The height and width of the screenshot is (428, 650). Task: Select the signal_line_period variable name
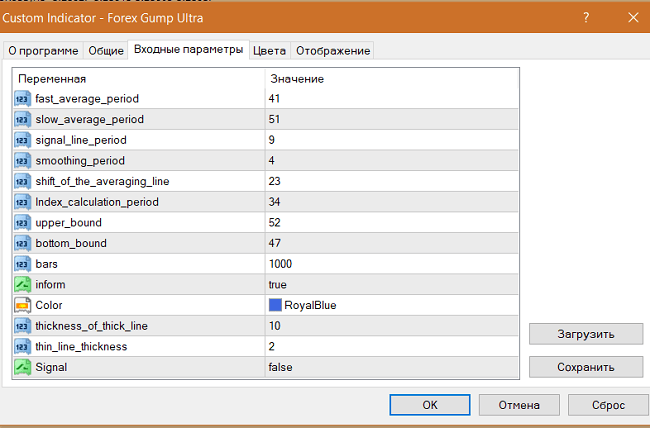point(81,140)
